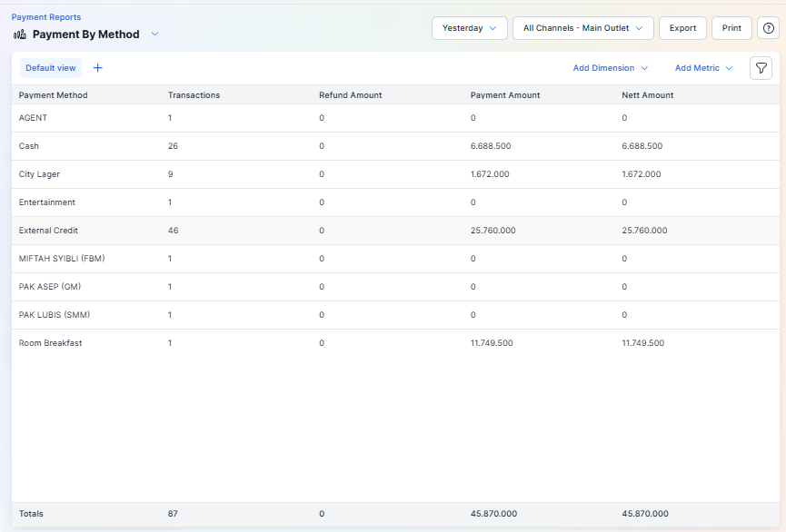Expand the Add Dimension menu
This screenshot has width=786, height=532.
pos(610,68)
